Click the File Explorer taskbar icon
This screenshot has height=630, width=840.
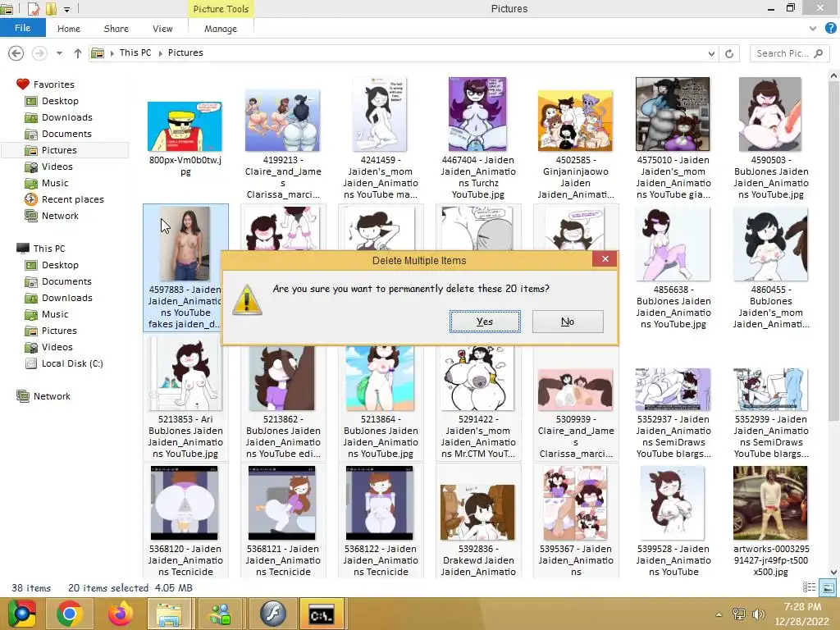[169, 614]
